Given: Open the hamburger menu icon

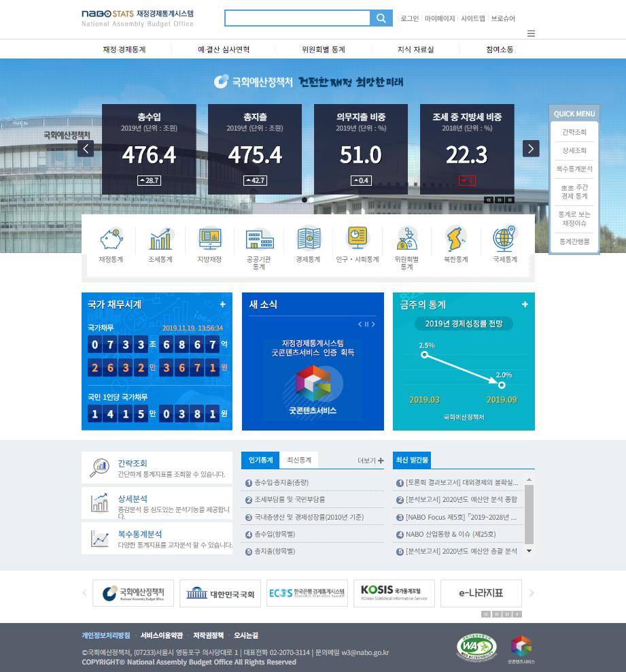Looking at the screenshot, I should (531, 33).
